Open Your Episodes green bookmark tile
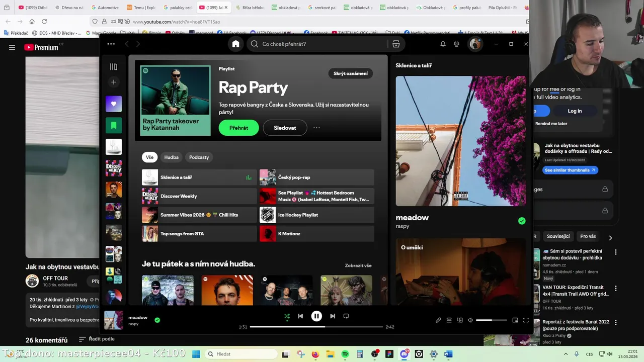The height and width of the screenshot is (362, 644). coord(114,125)
